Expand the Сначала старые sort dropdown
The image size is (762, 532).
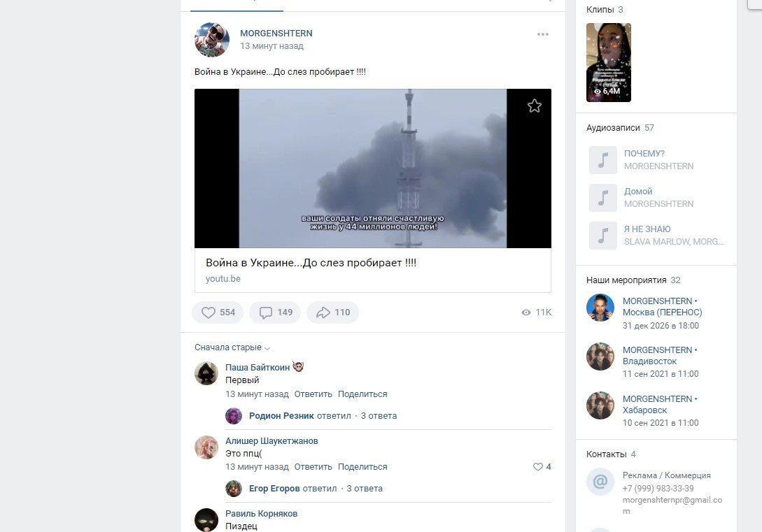232,347
